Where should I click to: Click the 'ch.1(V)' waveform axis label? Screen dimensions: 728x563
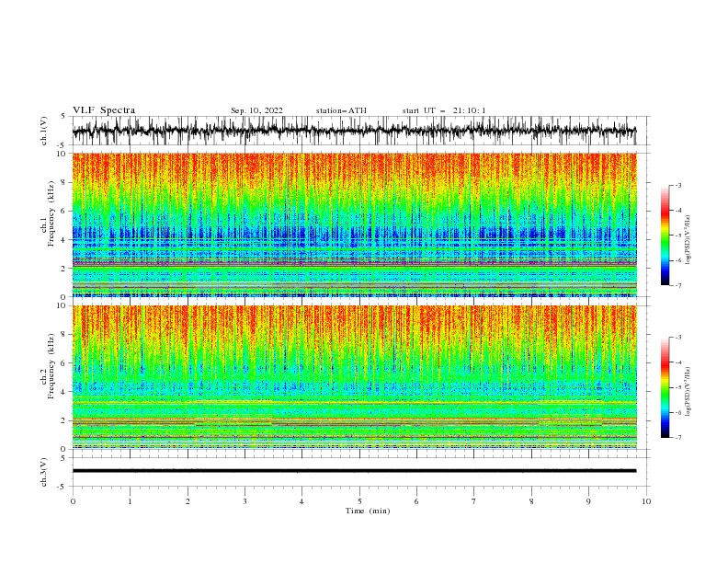pyautogui.click(x=44, y=131)
